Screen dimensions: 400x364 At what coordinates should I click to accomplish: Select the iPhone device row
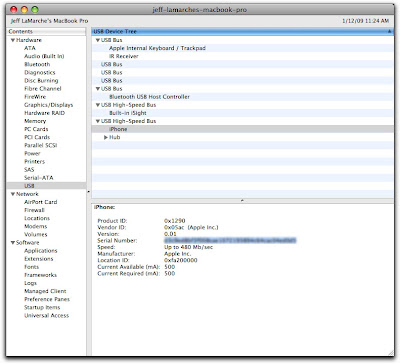point(242,129)
